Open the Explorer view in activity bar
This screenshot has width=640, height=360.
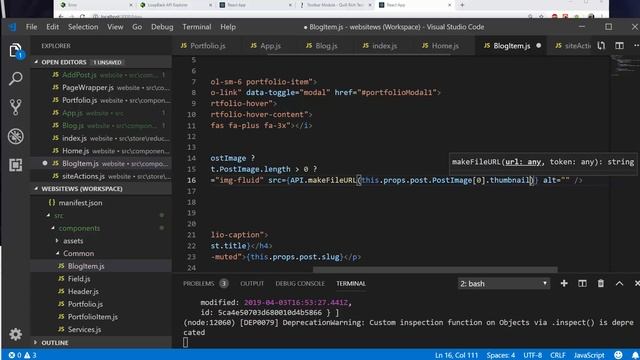(x=16, y=51)
